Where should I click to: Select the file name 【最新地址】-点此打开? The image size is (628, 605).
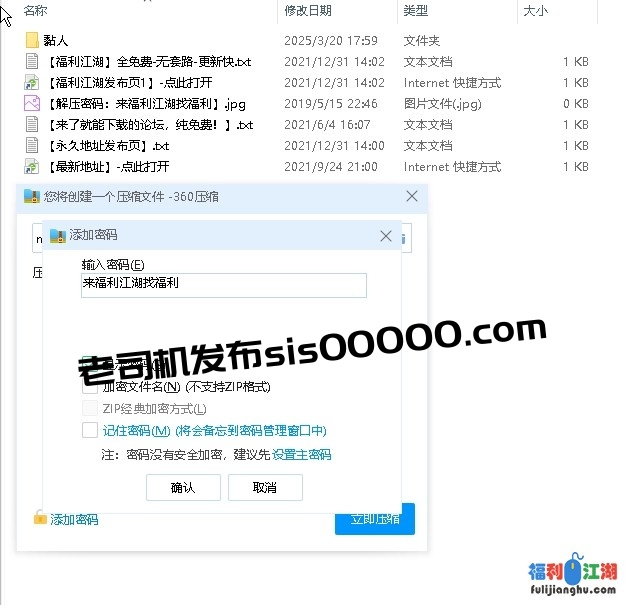click(109, 166)
